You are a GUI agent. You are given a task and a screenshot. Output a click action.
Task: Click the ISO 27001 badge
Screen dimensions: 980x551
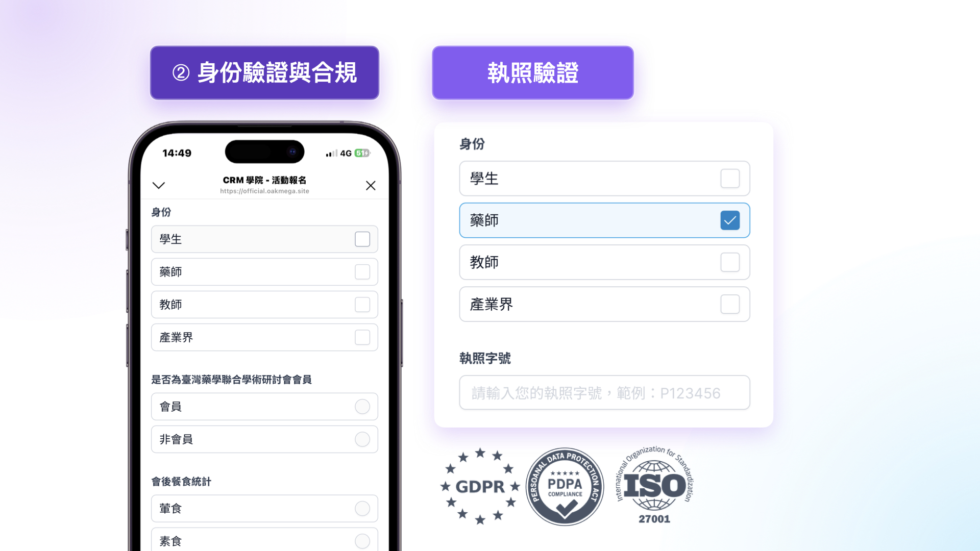coord(655,486)
